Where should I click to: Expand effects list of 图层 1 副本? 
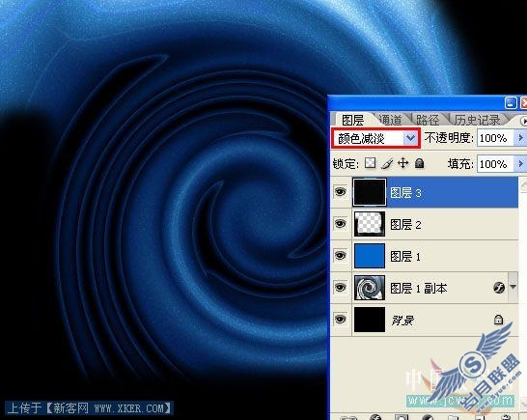coord(513,287)
